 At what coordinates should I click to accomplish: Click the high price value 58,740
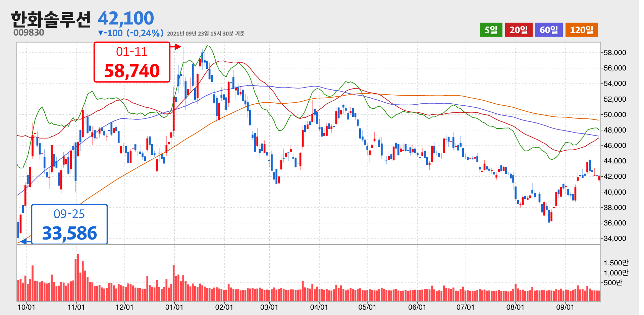coord(132,71)
